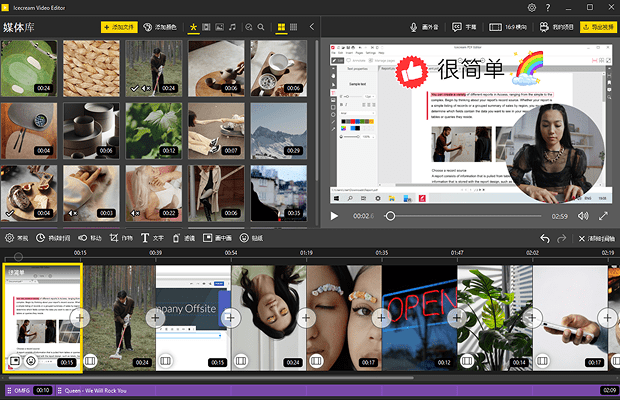Play the preview video
620x401 pixels.
(x=334, y=216)
